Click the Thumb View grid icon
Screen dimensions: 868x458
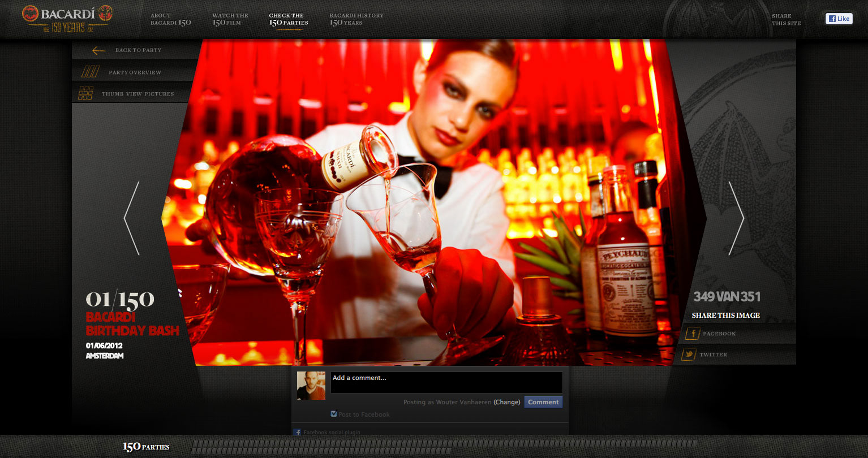pyautogui.click(x=85, y=93)
